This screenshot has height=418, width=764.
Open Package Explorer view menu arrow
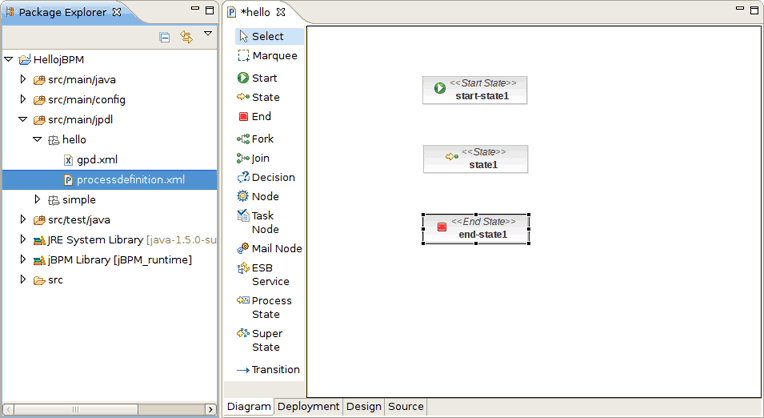(x=208, y=34)
